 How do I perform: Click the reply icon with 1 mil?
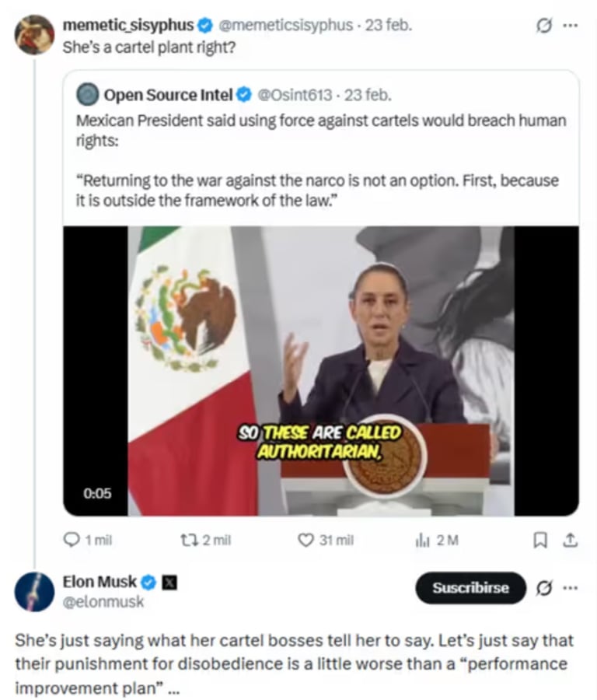(72, 540)
